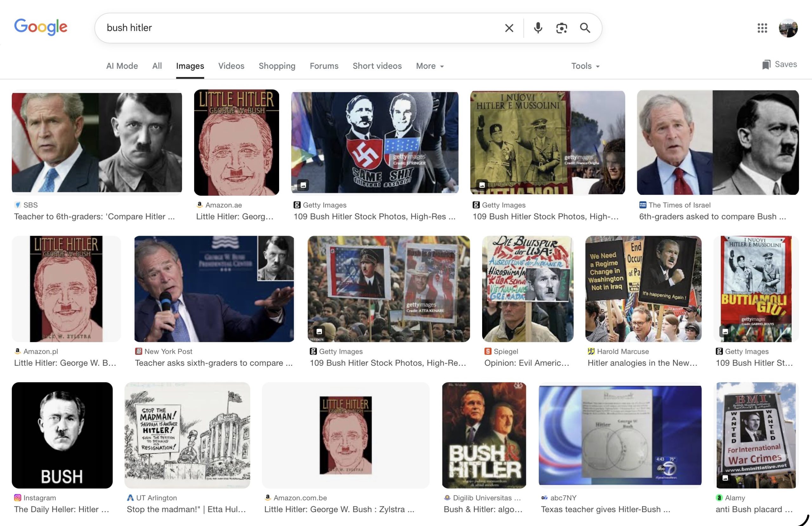Click the Google logo
The image size is (812, 526).
coord(41,27)
